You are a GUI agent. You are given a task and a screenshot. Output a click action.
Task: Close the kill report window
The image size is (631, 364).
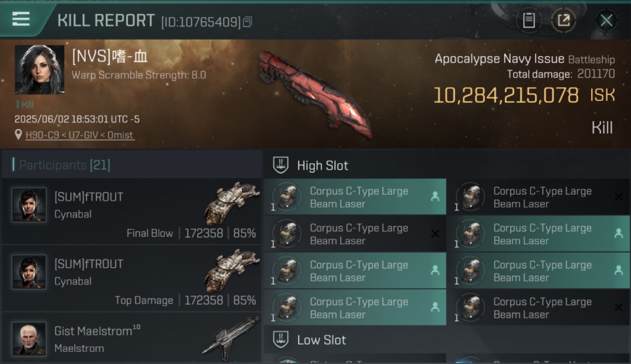(606, 20)
